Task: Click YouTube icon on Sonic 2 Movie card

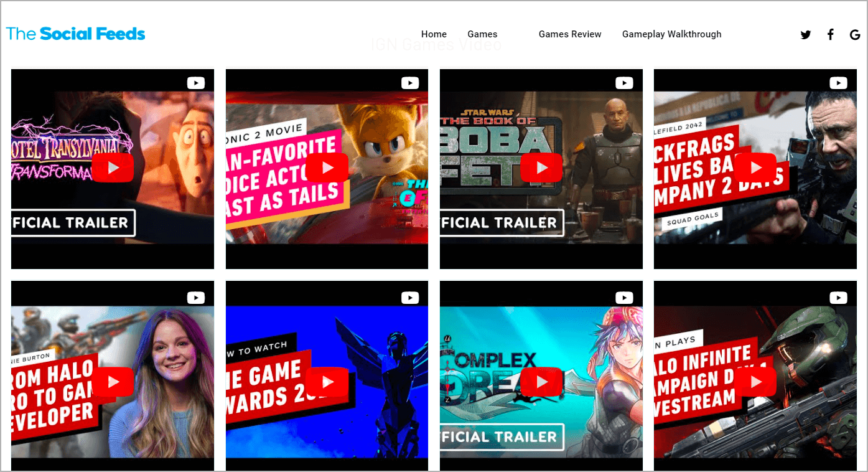Action: click(x=410, y=83)
